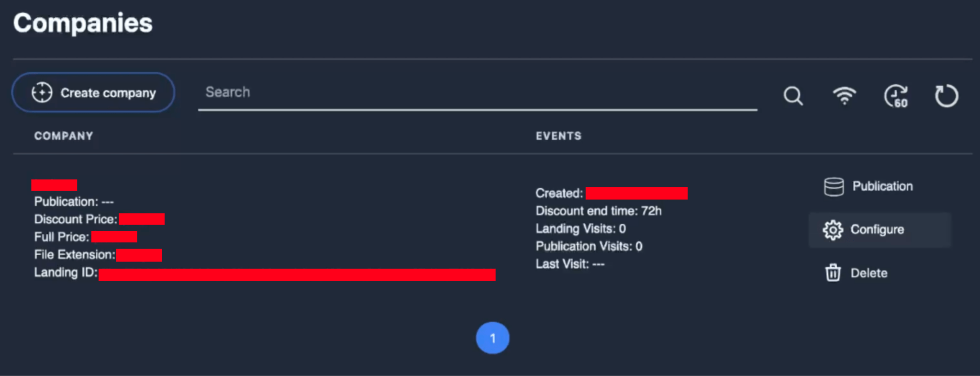Sort by the COMPANY column header
Viewport: 980px width, 376px height.
64,136
